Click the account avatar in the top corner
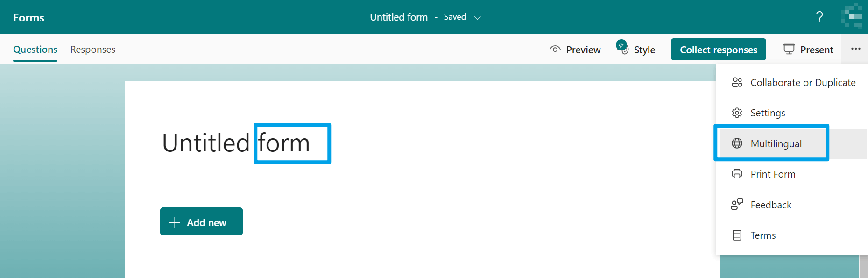Screen dimensions: 868x278 pos(852,17)
